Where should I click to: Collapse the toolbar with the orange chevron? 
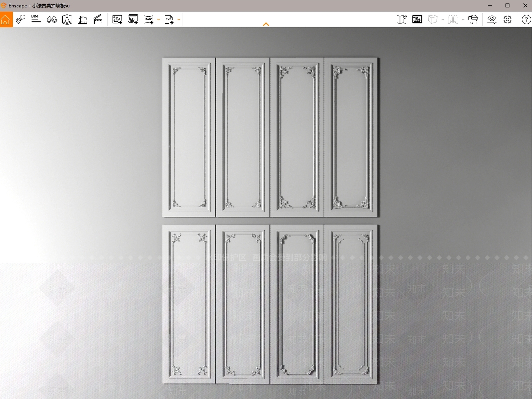pos(266,24)
